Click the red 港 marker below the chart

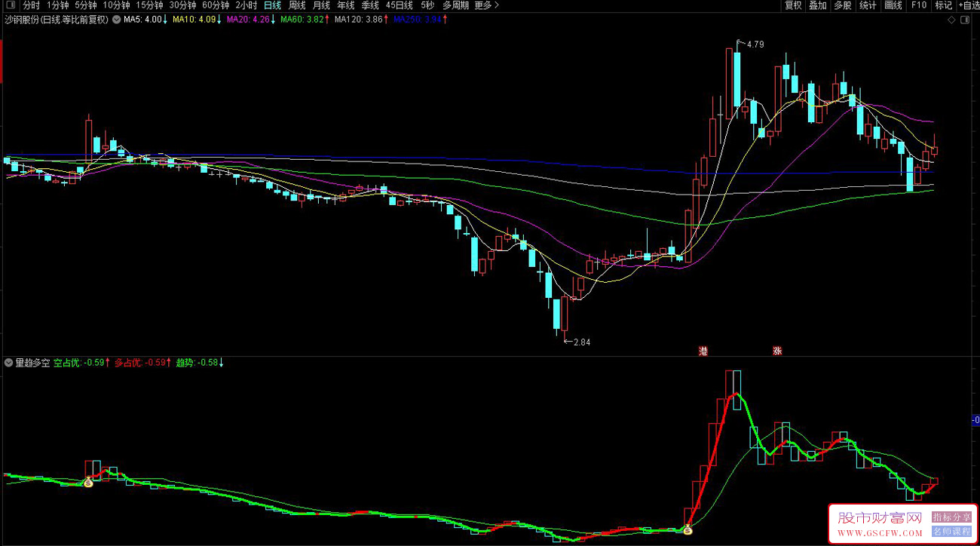[x=703, y=351]
